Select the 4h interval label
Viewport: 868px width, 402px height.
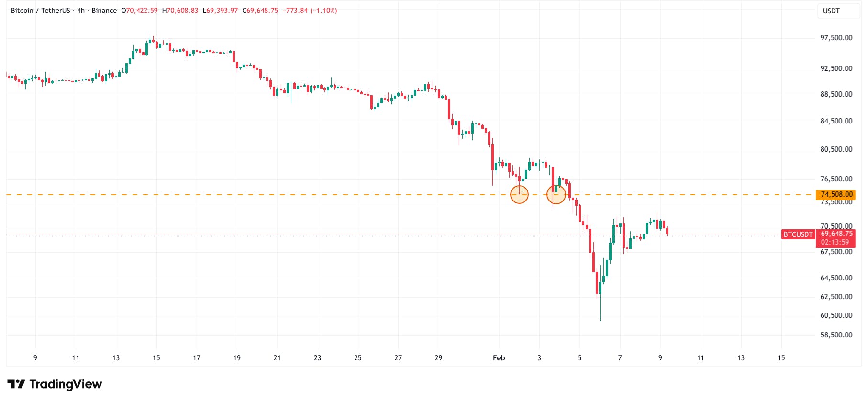coord(81,11)
